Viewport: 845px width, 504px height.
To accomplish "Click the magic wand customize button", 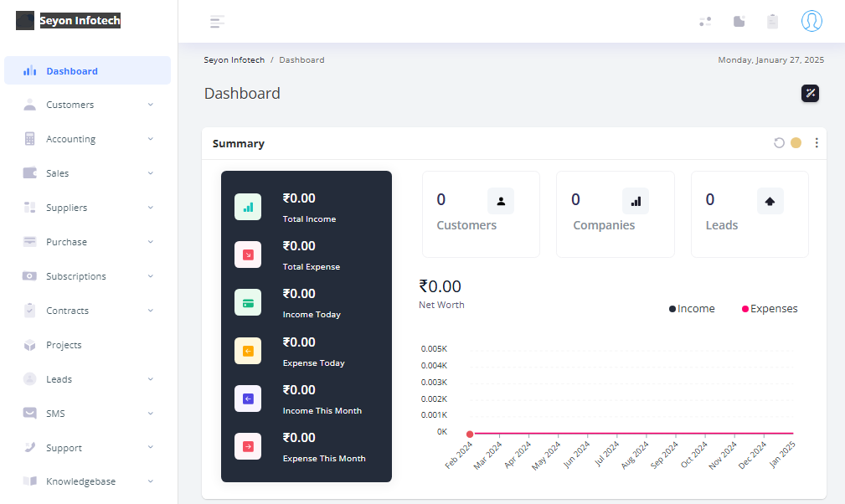I will [x=810, y=93].
